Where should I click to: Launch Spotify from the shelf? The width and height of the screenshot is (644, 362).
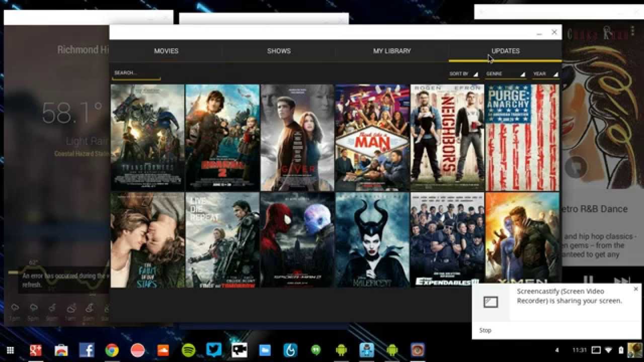(188, 350)
